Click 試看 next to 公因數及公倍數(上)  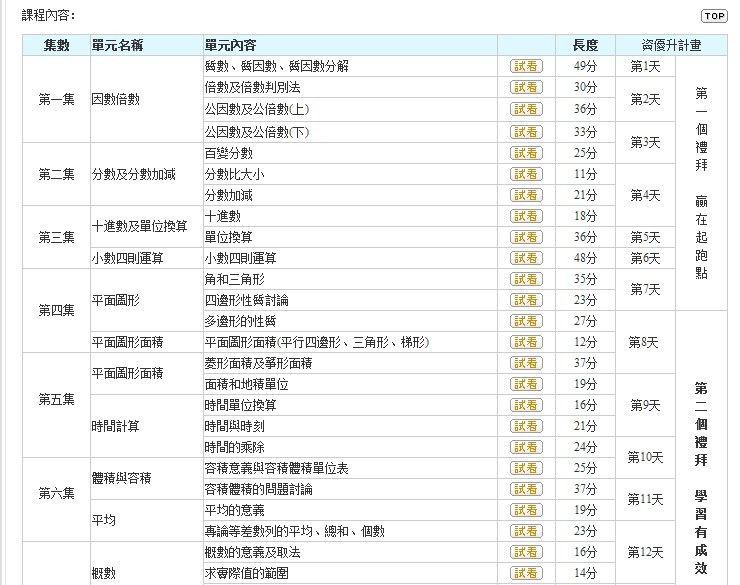[x=526, y=109]
